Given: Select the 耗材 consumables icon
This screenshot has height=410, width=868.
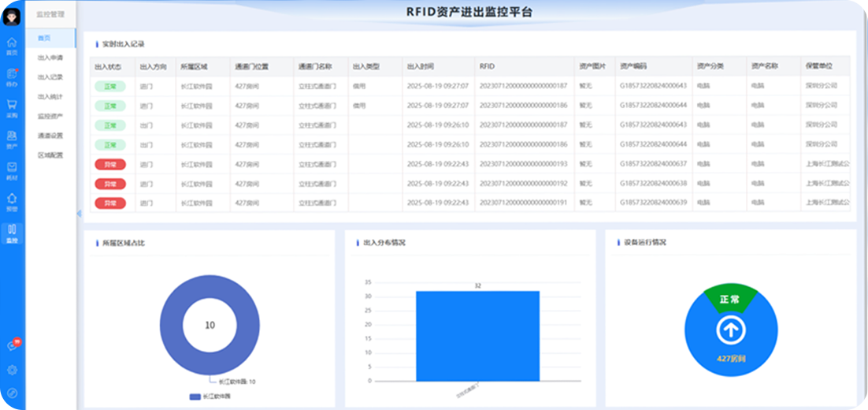Looking at the screenshot, I should [12, 170].
